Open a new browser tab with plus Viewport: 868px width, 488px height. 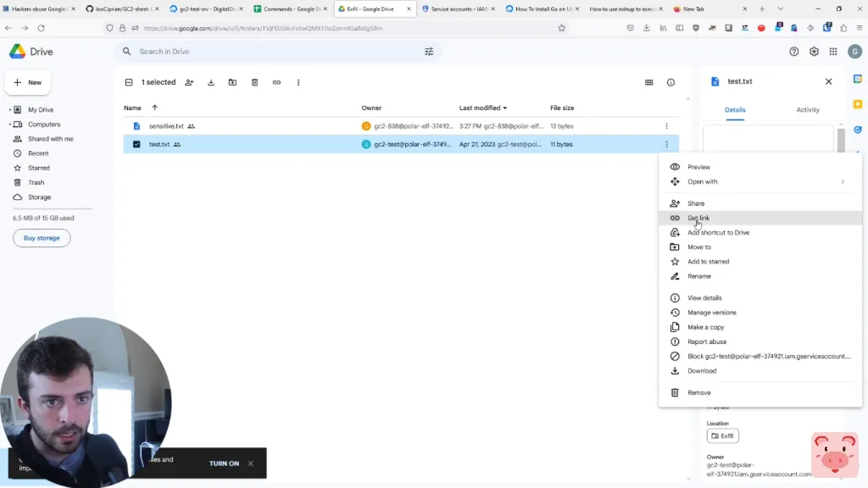point(762,8)
